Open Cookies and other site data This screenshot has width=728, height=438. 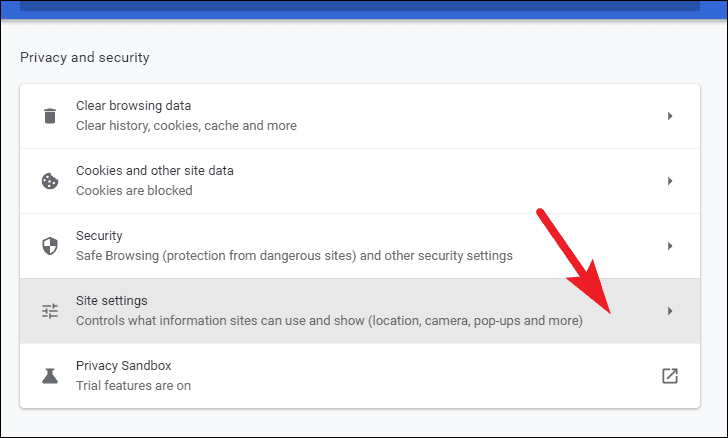tap(360, 181)
